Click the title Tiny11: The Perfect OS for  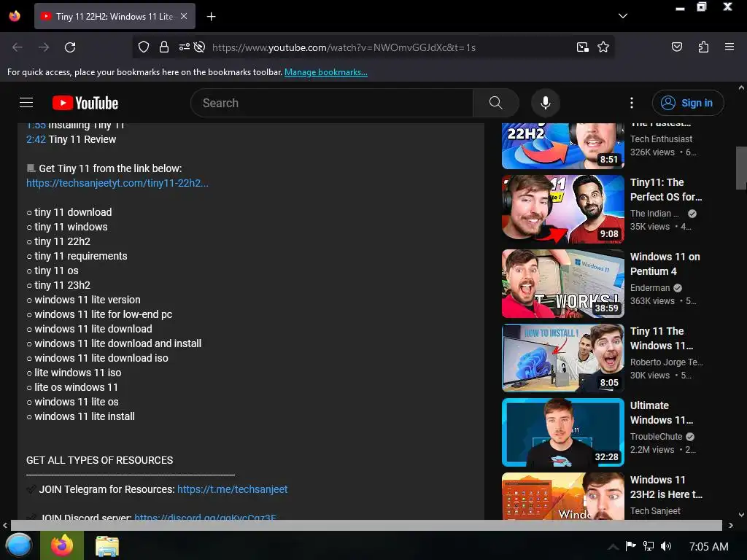click(x=666, y=190)
